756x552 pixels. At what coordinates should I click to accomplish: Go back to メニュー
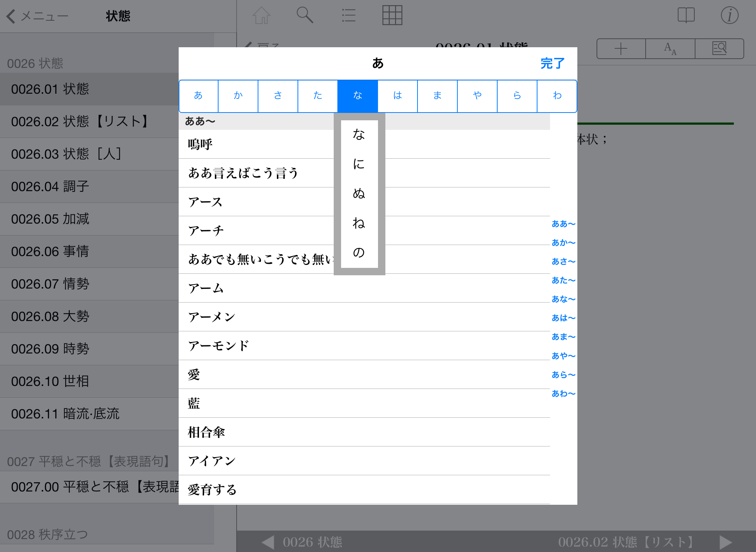(x=37, y=16)
